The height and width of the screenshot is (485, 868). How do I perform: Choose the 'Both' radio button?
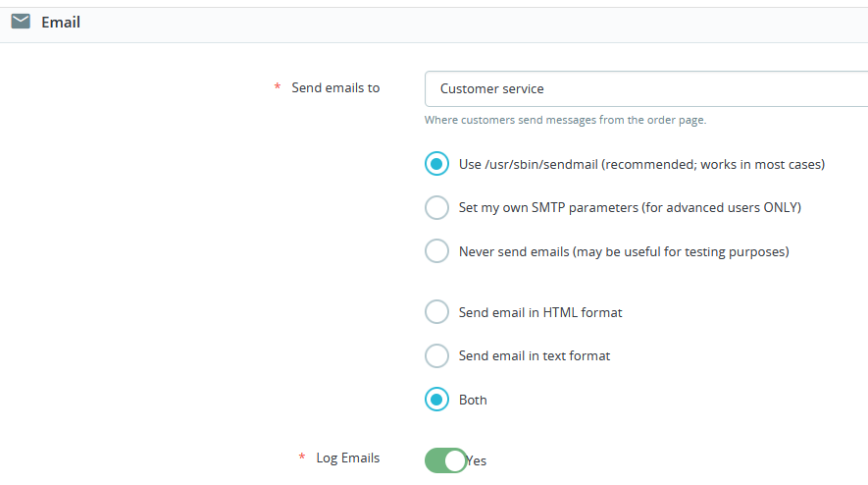pyautogui.click(x=436, y=400)
